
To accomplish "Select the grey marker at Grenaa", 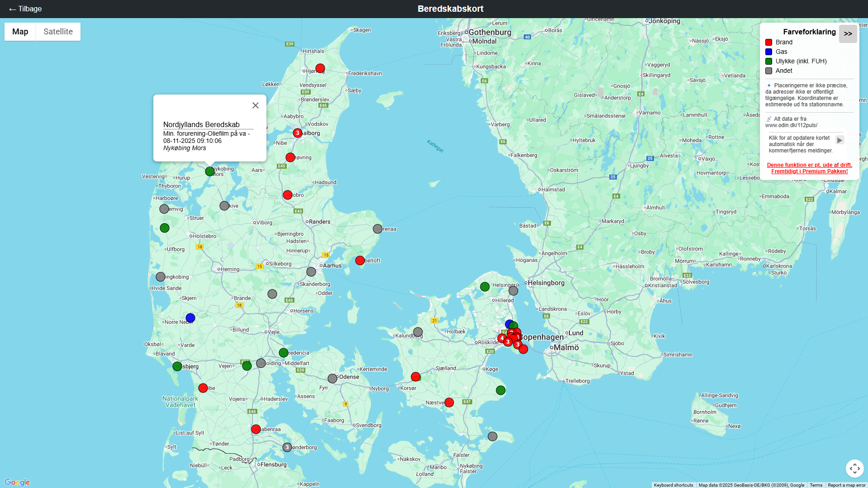I will coord(378,229).
